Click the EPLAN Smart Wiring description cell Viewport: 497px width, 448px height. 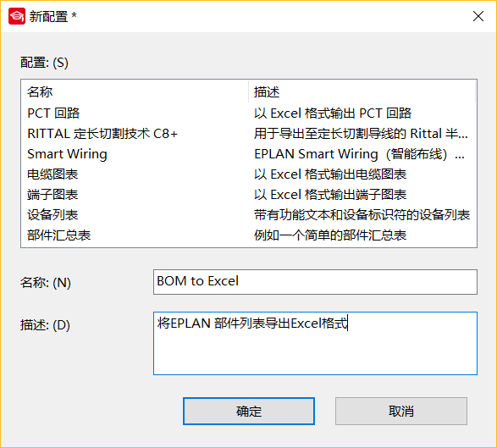point(360,154)
